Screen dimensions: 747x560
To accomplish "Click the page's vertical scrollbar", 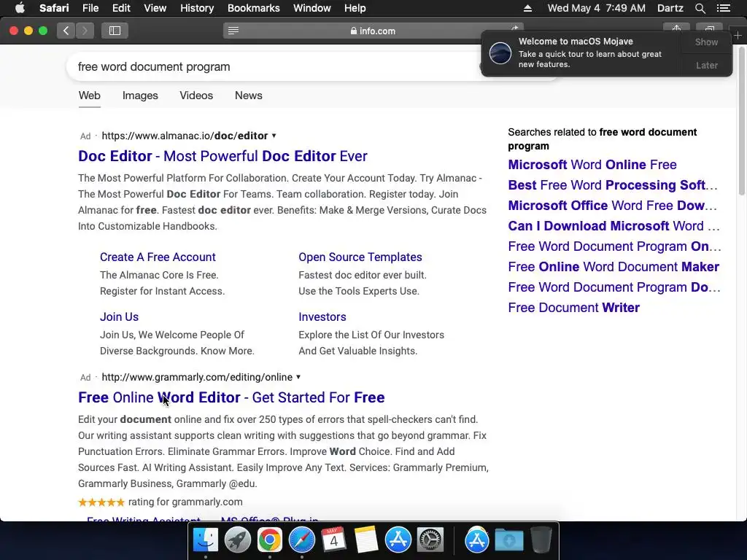I will pyautogui.click(x=741, y=120).
